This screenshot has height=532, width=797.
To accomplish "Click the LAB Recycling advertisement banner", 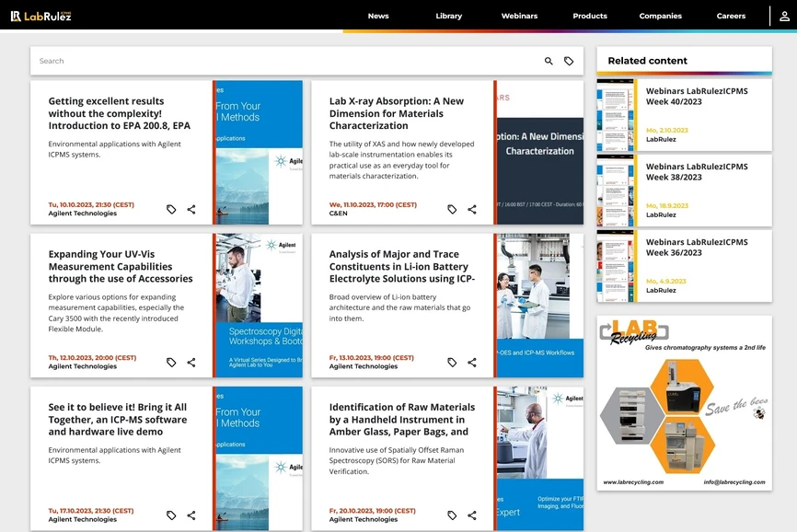I will point(684,403).
